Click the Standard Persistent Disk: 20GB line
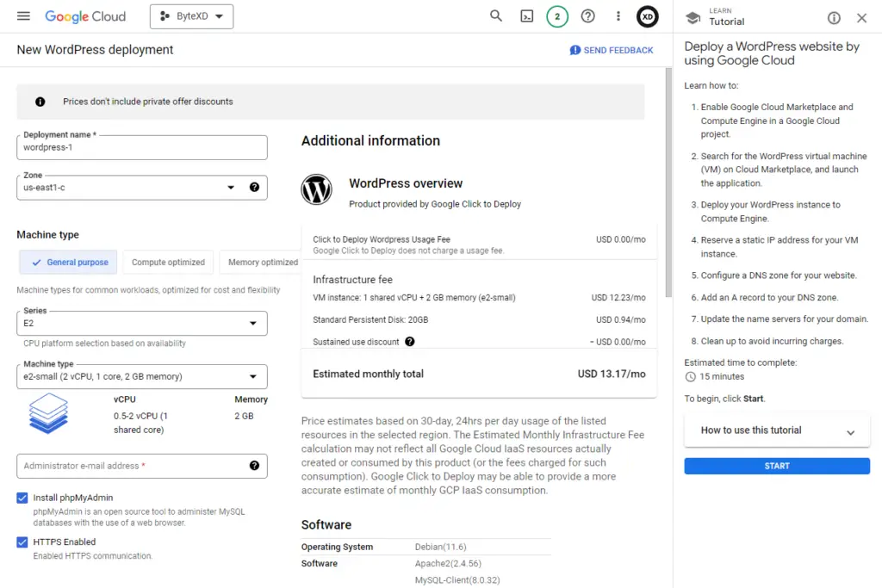The height and width of the screenshot is (588, 882). tap(370, 320)
